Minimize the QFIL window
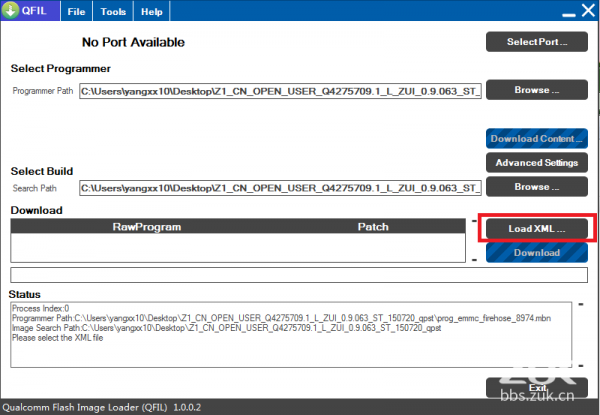 click(x=569, y=15)
